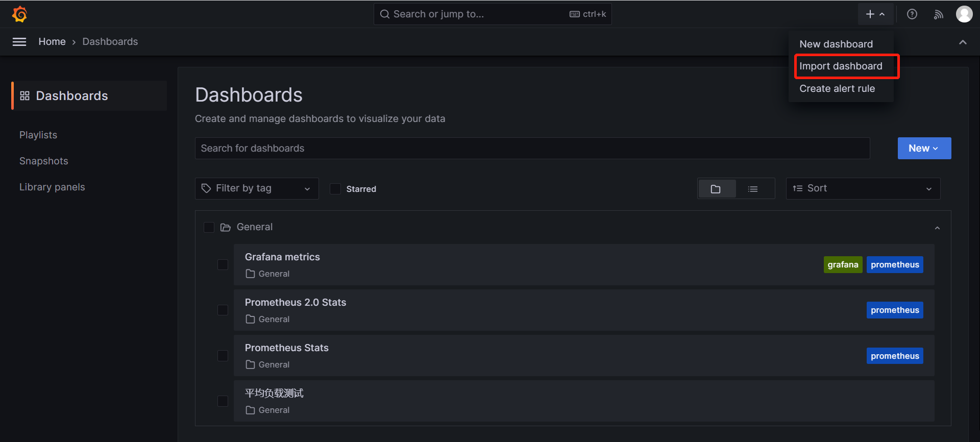Open the Filter by tag dropdown
The image size is (980, 442).
tap(257, 189)
